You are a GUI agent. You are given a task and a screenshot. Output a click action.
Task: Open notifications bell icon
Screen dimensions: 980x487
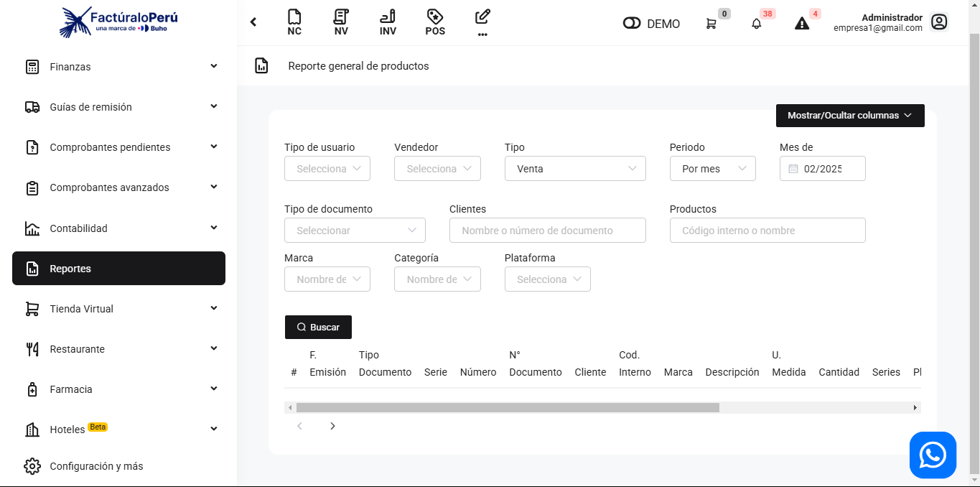pyautogui.click(x=756, y=24)
